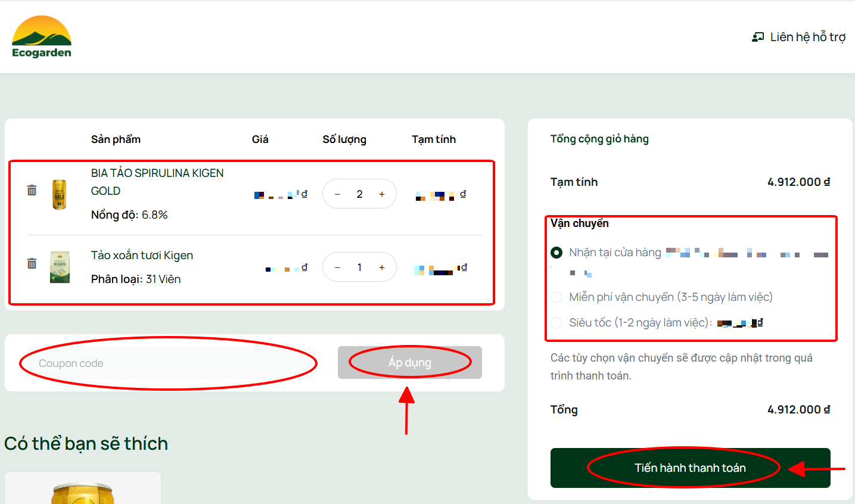The height and width of the screenshot is (504, 855).
Task: Click Tiến hành thanh toán button
Action: (690, 468)
